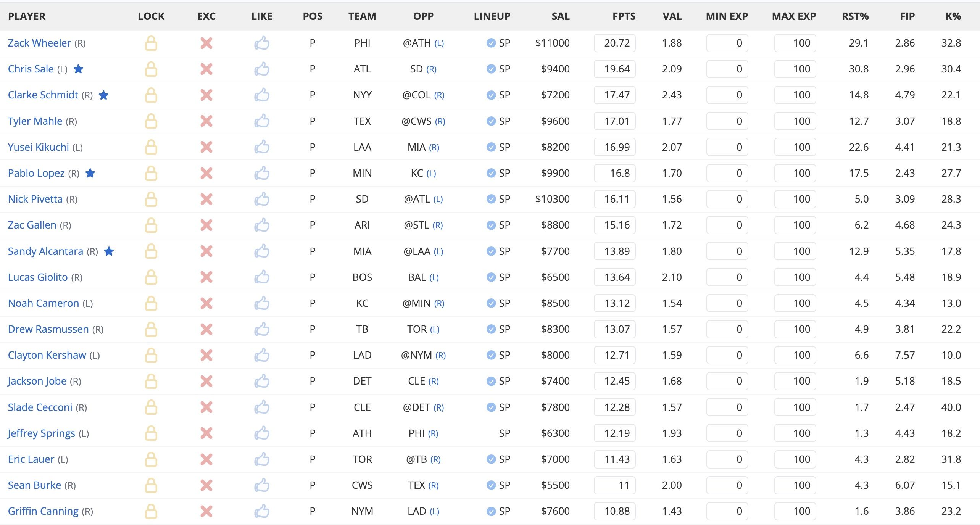Click the star next to Clarke Schmidt
Screen dimensions: 980x525
104,95
